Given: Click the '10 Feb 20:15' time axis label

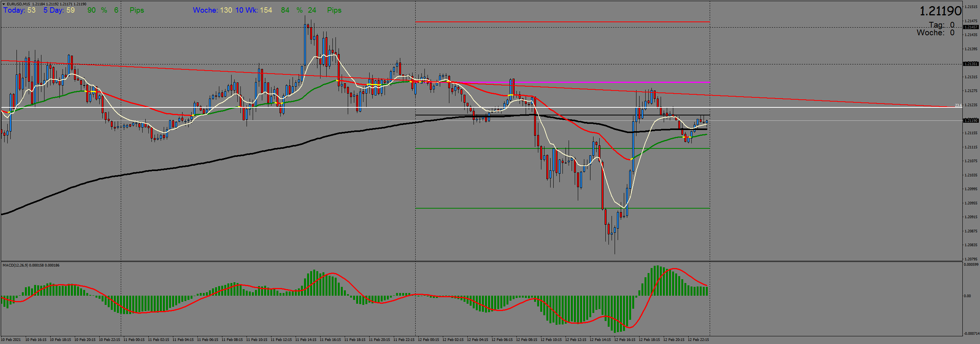Looking at the screenshot, I should point(85,340).
